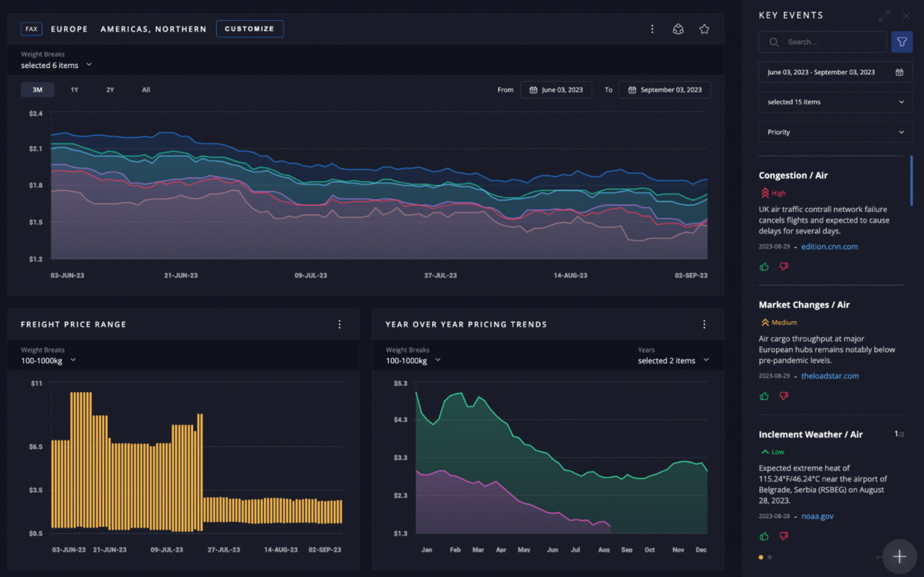Favorite this dashboard with the star icon

click(x=704, y=29)
